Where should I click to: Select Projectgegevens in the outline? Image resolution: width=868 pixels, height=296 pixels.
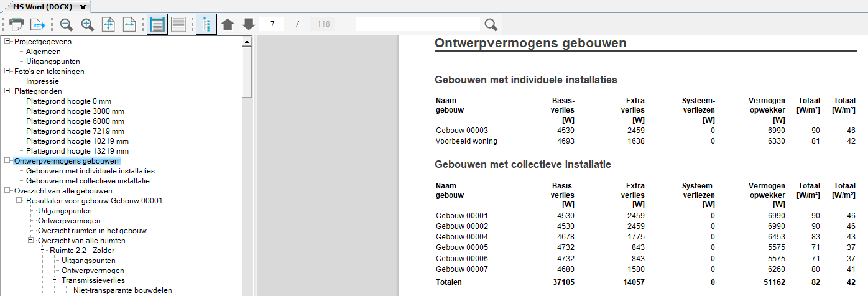point(43,42)
